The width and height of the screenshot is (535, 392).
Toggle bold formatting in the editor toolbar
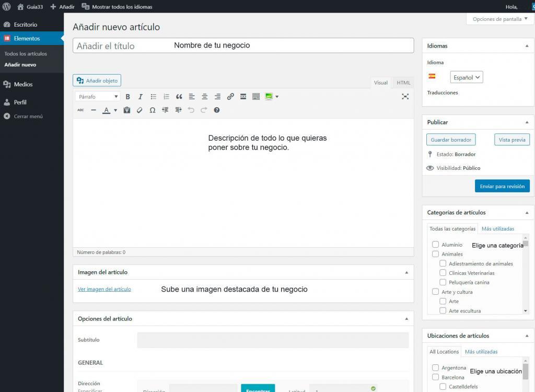point(127,97)
